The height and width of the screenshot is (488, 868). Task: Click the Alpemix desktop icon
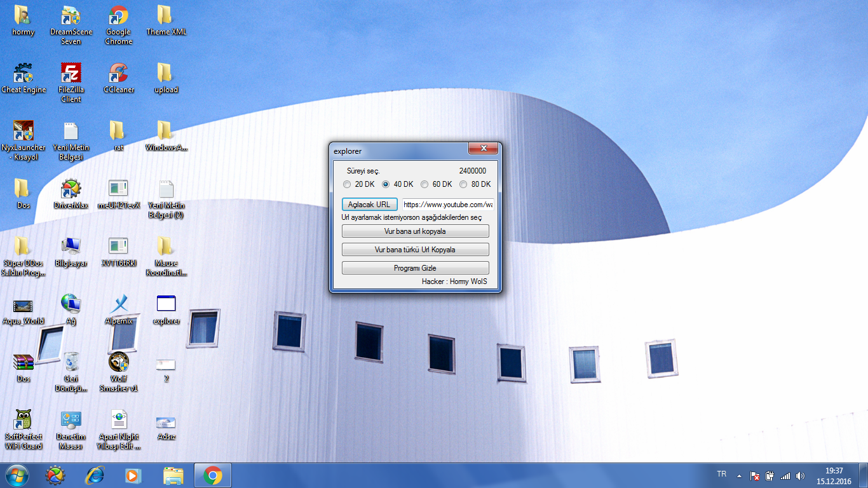(x=119, y=310)
